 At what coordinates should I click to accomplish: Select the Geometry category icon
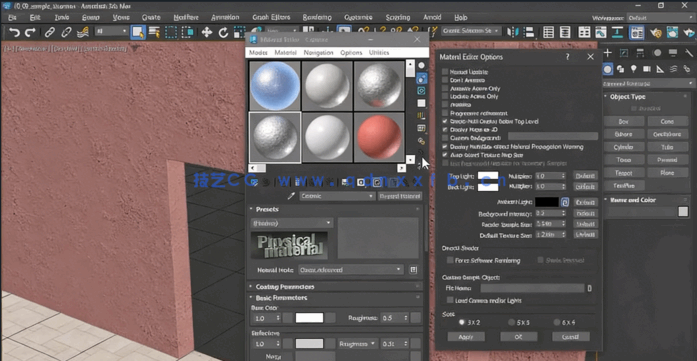pos(608,69)
